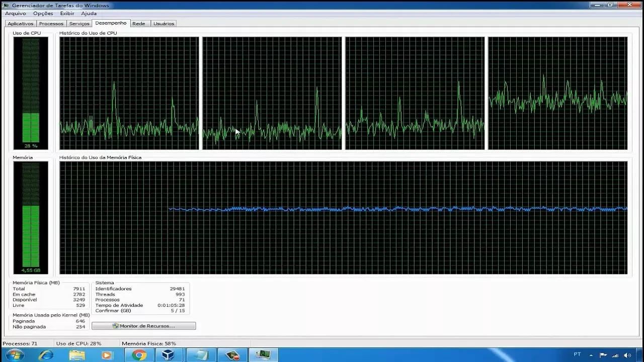
Task: Click the Em cache value 2782
Action: click(x=79, y=295)
